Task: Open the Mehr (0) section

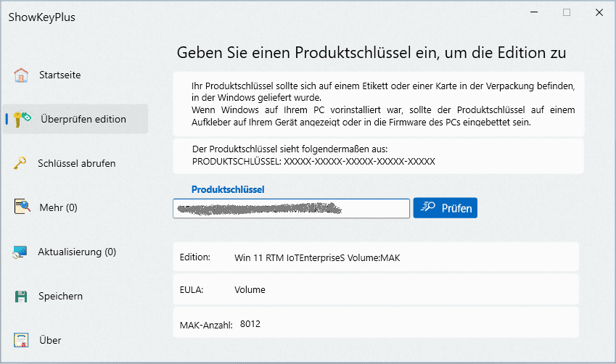Action: tap(57, 208)
